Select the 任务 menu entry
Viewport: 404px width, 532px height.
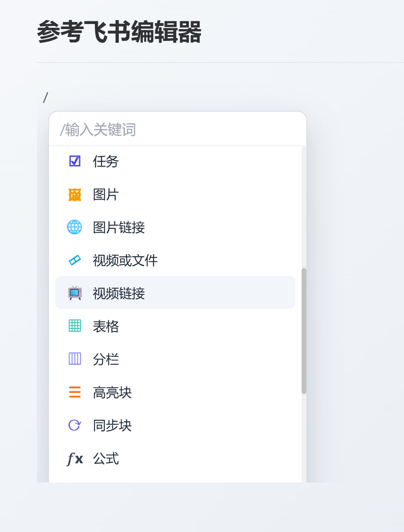coord(175,161)
